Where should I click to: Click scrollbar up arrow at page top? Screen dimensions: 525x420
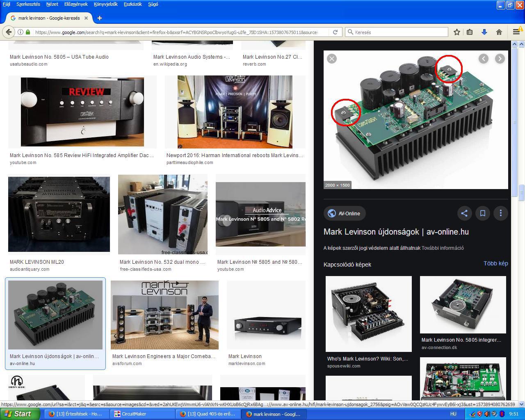coord(521,43)
